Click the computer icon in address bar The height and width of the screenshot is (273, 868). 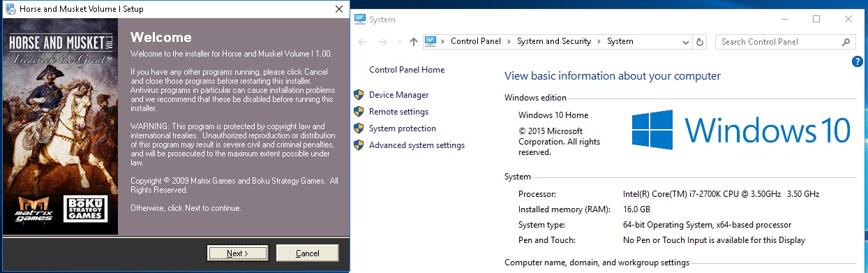pos(431,41)
